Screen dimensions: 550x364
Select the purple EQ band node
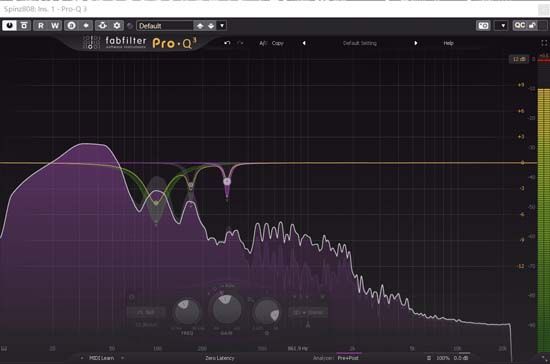pyautogui.click(x=227, y=181)
